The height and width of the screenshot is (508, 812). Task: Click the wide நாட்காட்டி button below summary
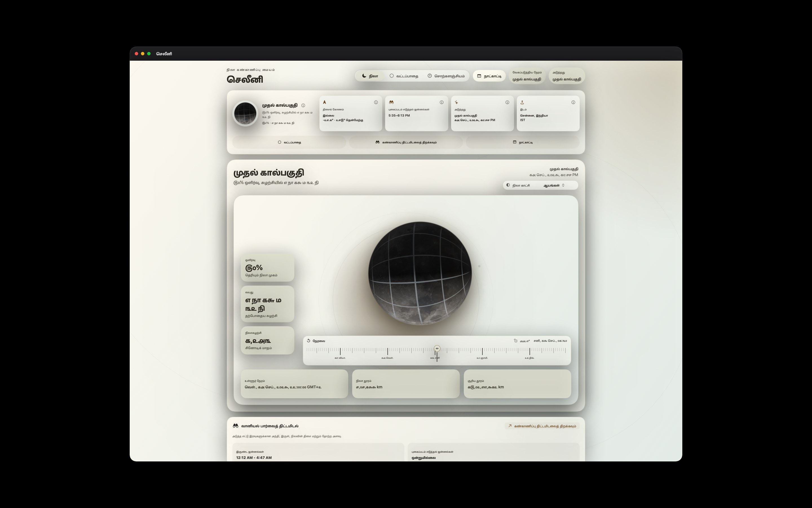point(523,142)
